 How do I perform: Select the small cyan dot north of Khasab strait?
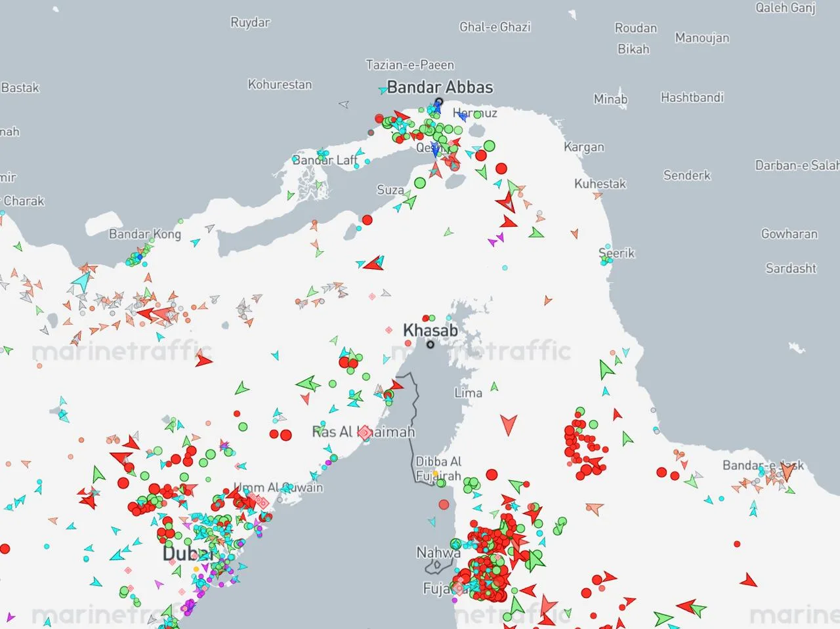tap(505, 268)
